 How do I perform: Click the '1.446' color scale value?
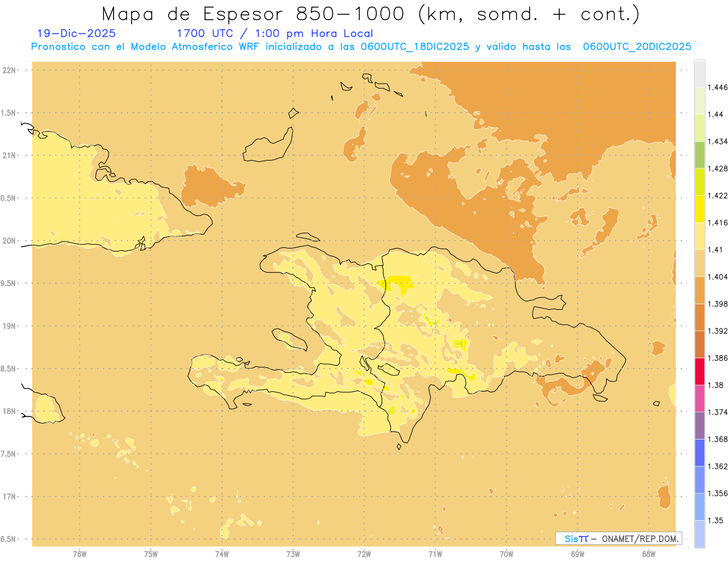pyautogui.click(x=718, y=87)
